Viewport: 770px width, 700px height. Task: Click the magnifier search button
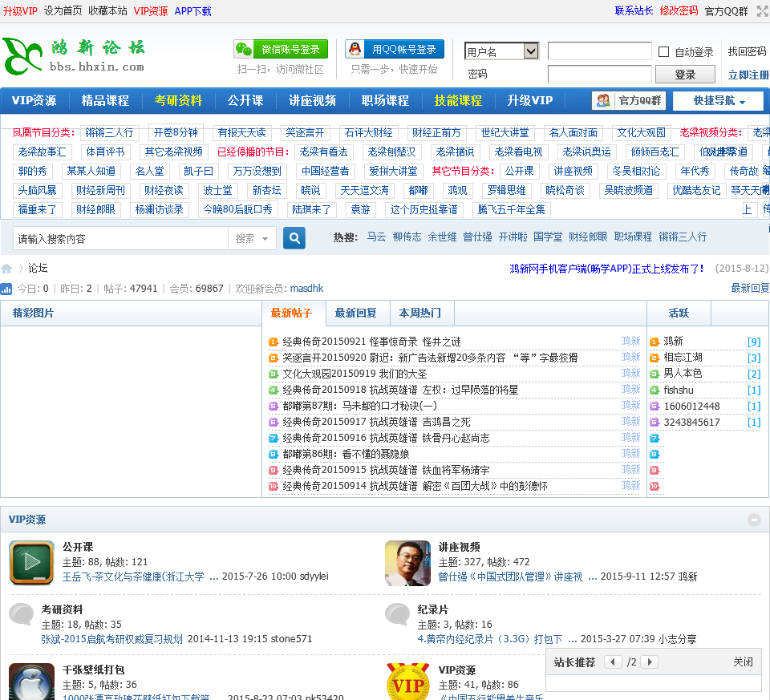[x=294, y=238]
